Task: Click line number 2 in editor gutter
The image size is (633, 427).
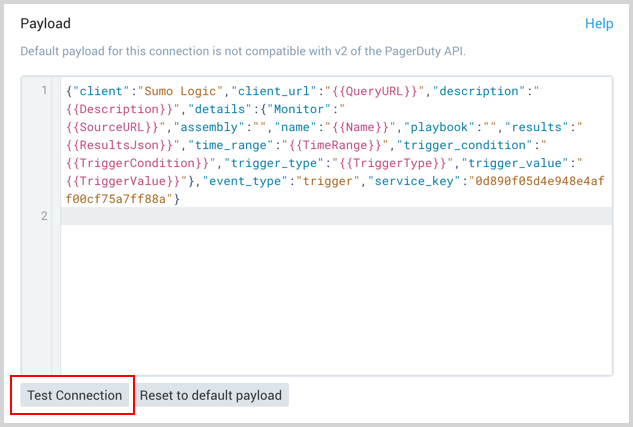Action: click(x=43, y=217)
